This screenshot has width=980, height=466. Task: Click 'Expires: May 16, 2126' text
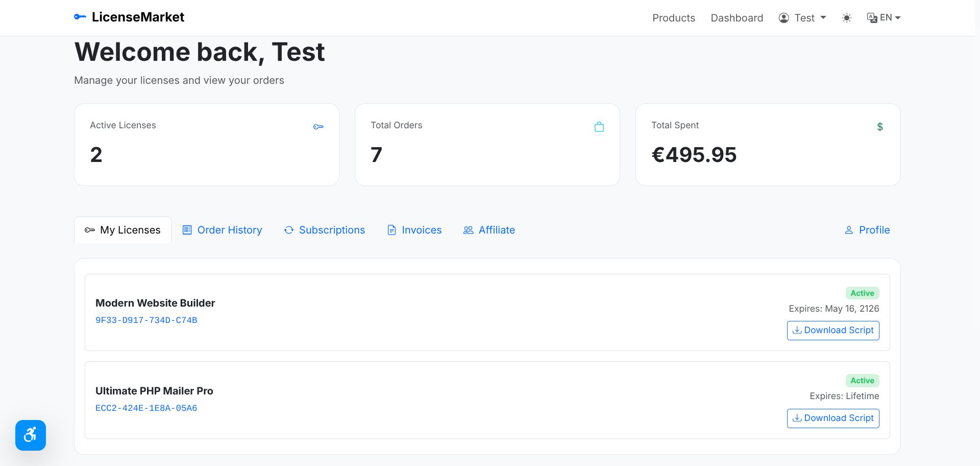(x=834, y=309)
